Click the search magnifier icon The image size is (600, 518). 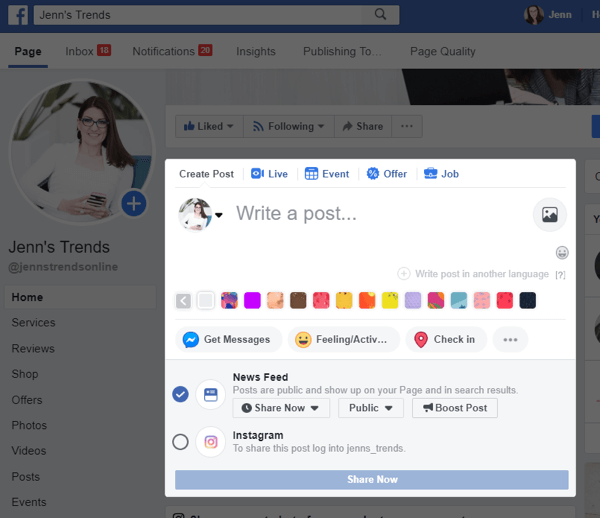(x=380, y=15)
